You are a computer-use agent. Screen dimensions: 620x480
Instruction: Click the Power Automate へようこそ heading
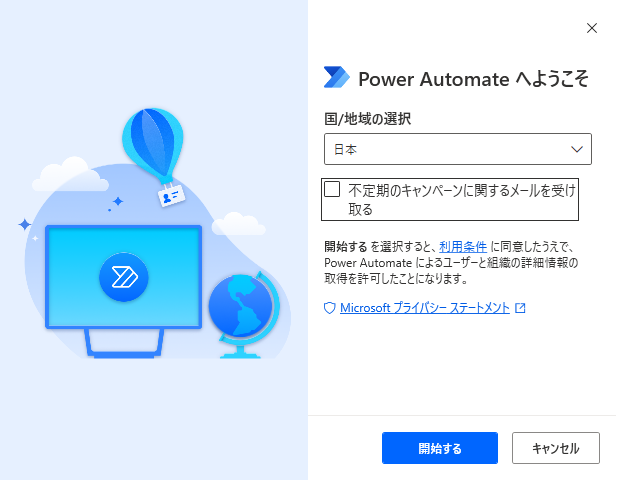(473, 79)
